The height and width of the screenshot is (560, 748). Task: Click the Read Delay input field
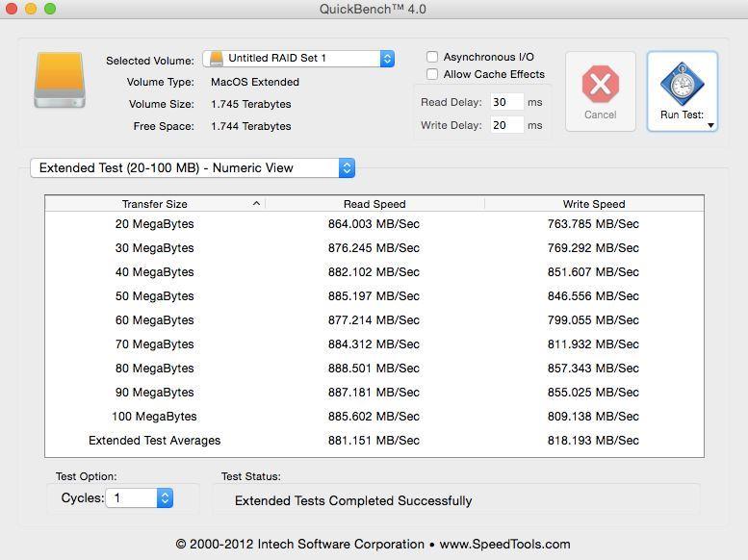tap(505, 102)
